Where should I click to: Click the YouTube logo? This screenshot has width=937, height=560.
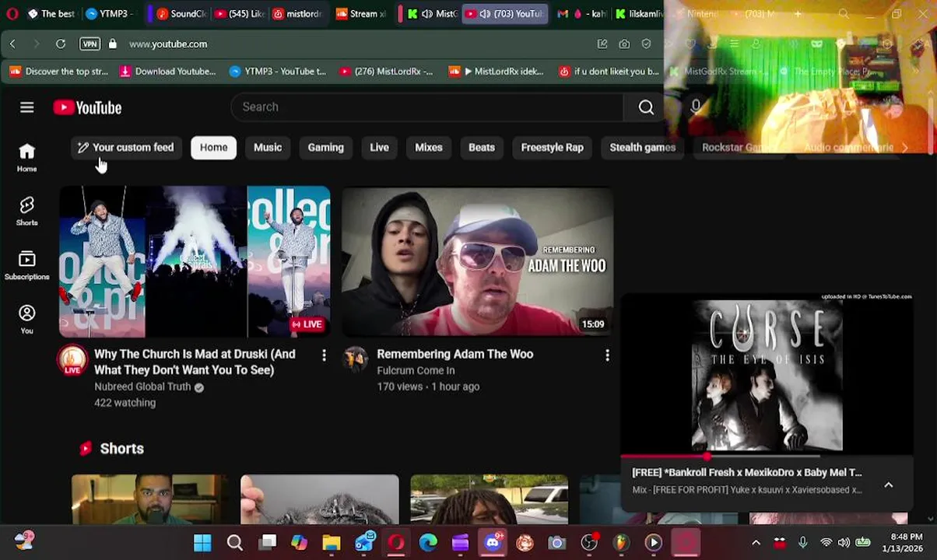[87, 107]
